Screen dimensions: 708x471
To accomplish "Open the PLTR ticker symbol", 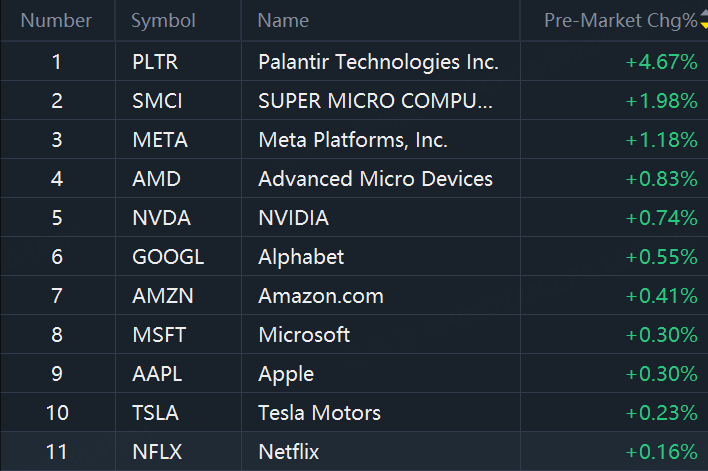I will pos(154,62).
